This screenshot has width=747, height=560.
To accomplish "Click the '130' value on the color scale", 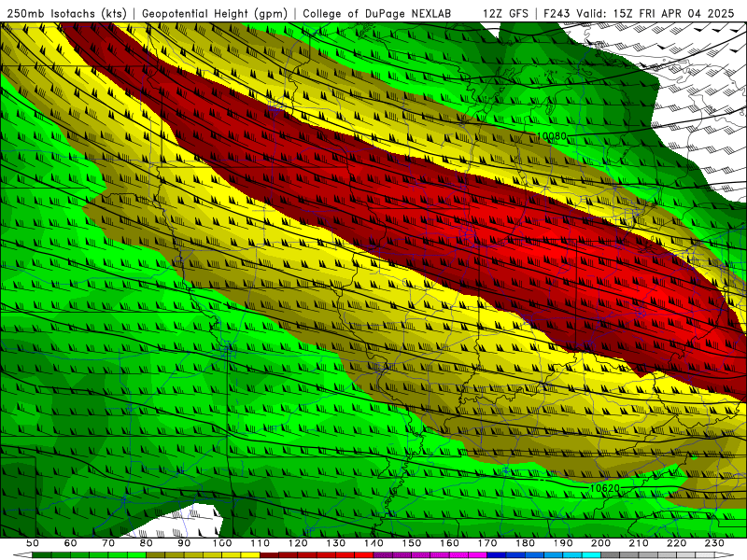I will click(336, 543).
